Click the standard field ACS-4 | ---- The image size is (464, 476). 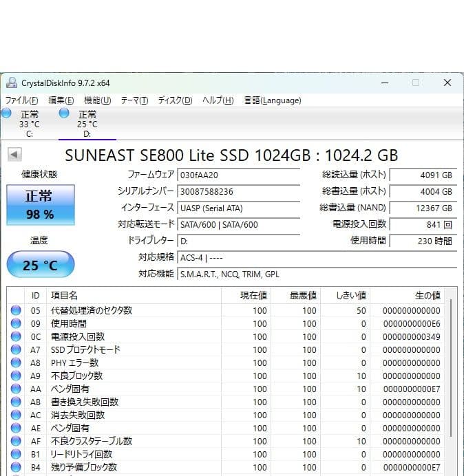point(317,258)
